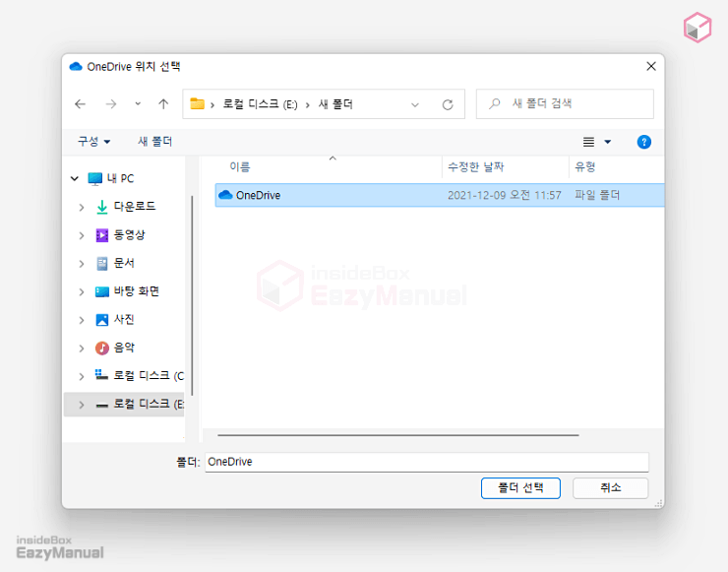Change view layout icon
Screen dimensions: 728x572
coord(588,142)
